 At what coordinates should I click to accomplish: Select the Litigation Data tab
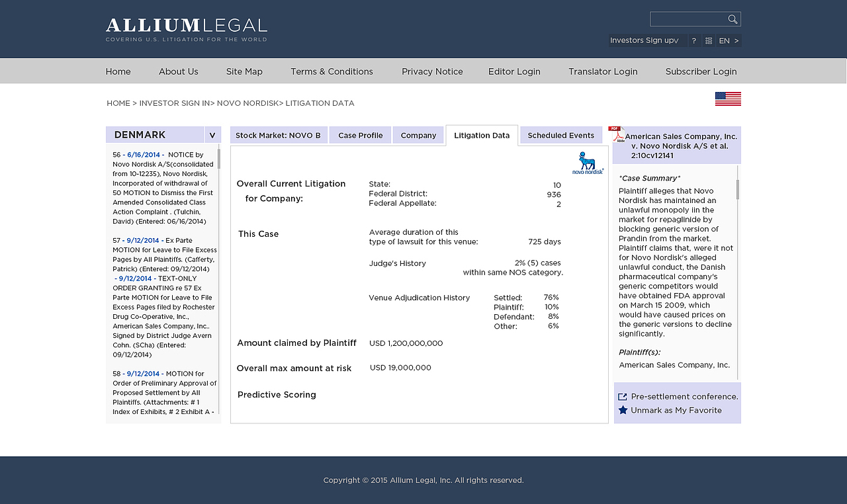[x=482, y=135]
